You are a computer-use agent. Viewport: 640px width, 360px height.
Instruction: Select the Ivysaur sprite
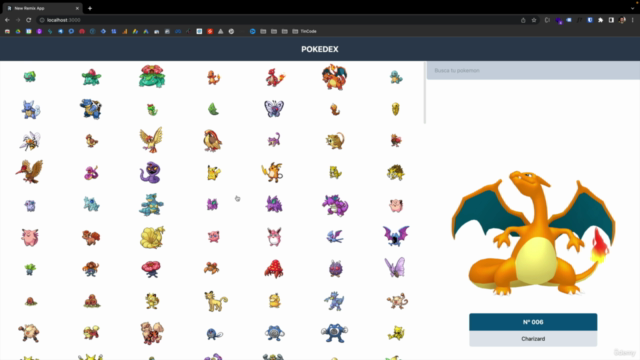[91, 77]
